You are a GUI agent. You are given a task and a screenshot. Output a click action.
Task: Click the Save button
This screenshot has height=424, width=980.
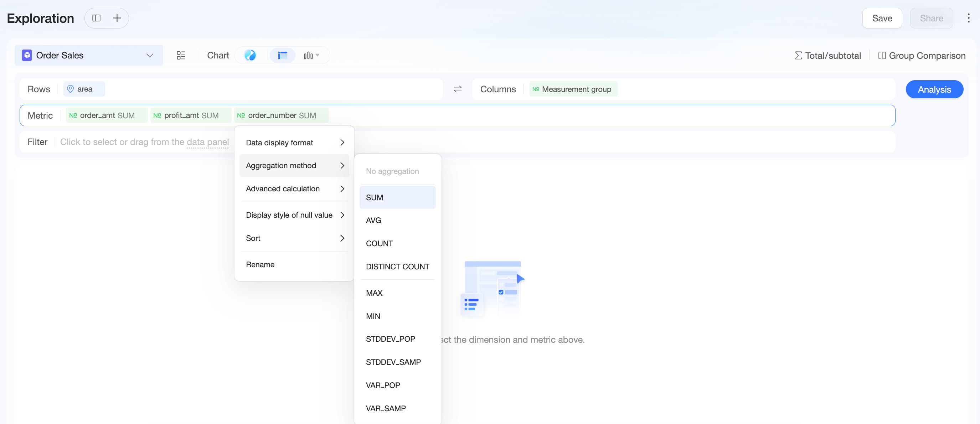(x=882, y=18)
